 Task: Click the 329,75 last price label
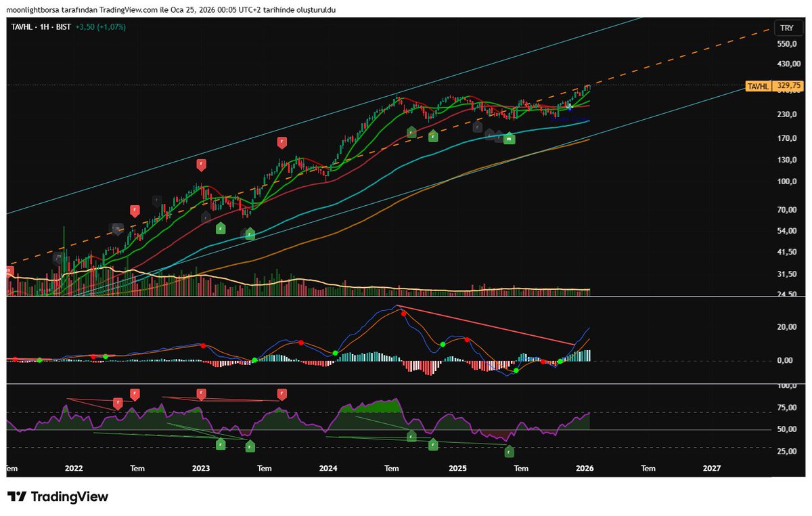tap(789, 86)
